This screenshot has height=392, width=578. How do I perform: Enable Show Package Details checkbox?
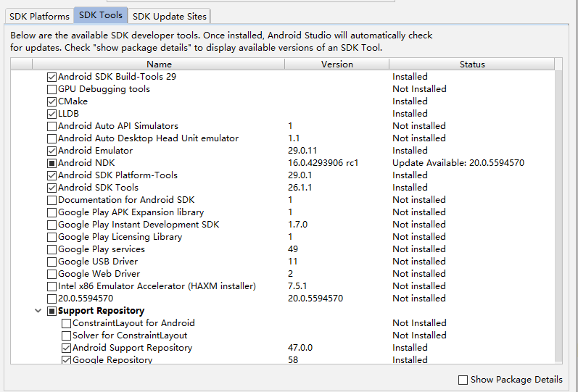point(463,380)
